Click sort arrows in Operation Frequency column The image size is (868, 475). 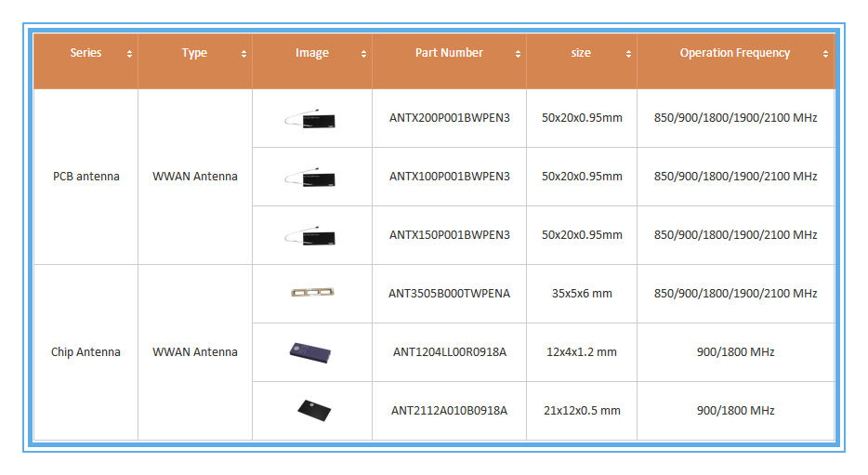[x=825, y=54]
